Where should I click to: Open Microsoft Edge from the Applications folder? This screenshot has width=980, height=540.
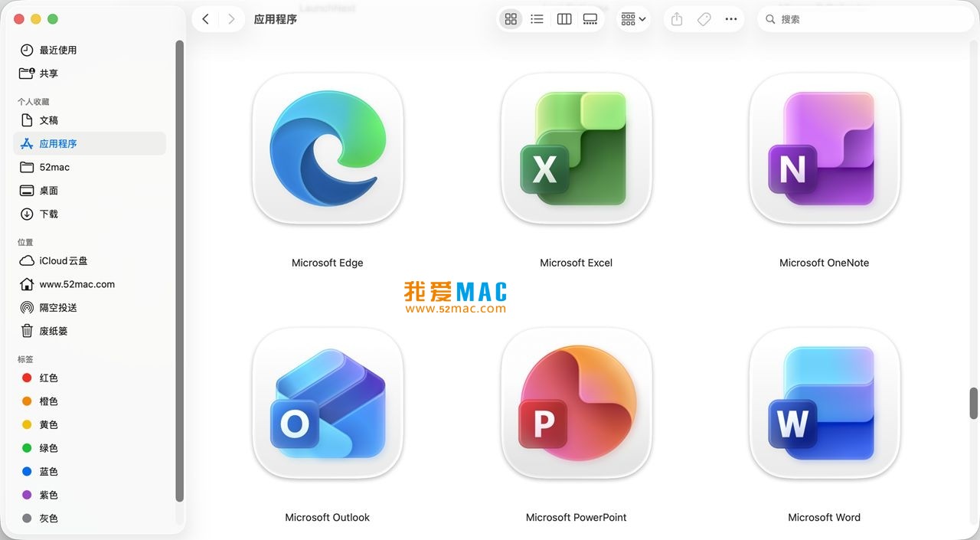click(x=327, y=149)
